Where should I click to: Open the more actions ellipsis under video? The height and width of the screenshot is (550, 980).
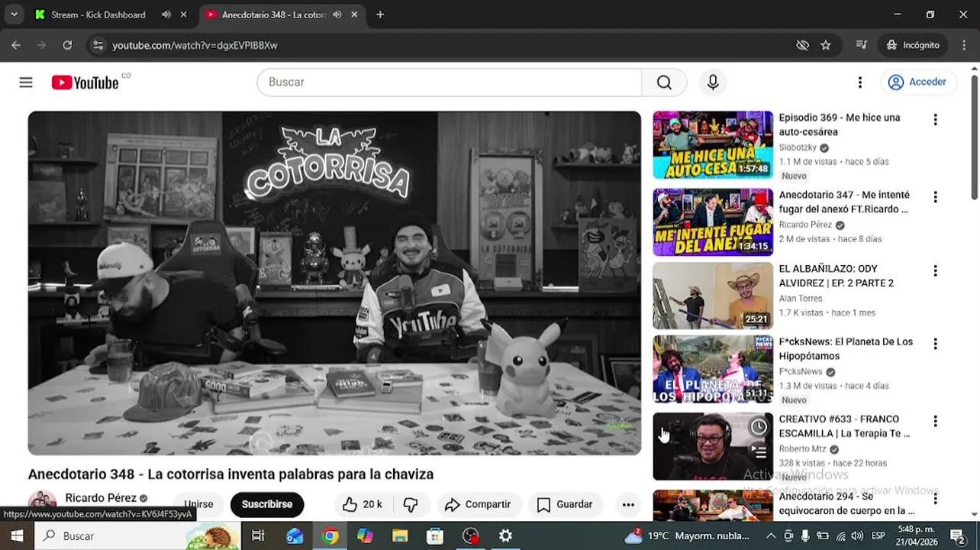628,504
